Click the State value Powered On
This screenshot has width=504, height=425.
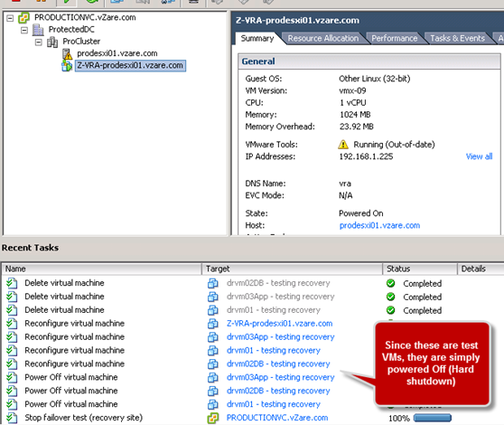[x=361, y=213]
